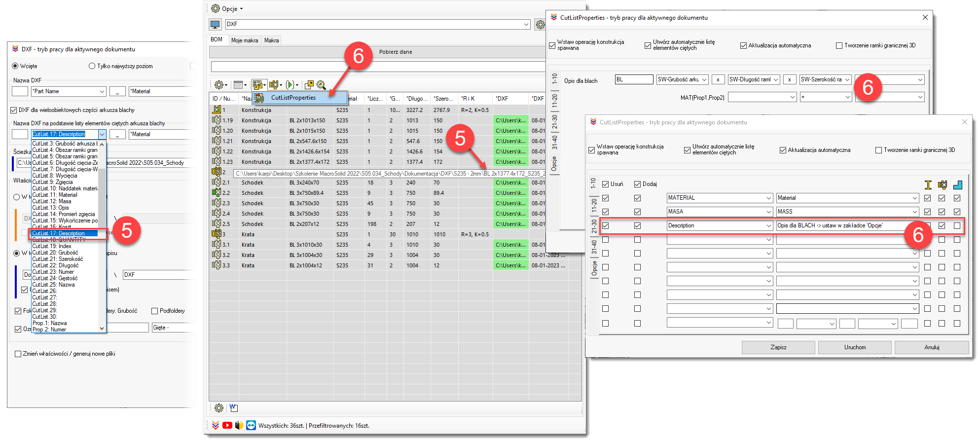Toggle DXF dla wieloobiektowych części checkbox
The width and height of the screenshot is (980, 442).
click(14, 110)
